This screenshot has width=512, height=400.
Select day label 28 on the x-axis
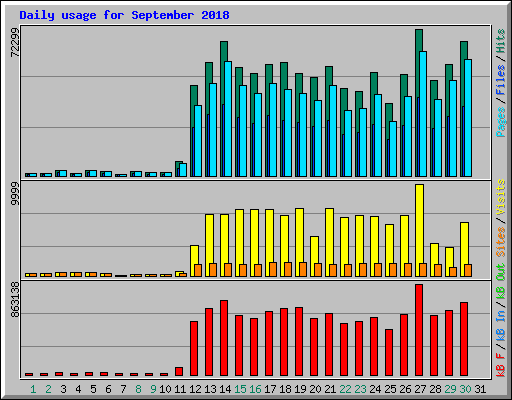435,389
